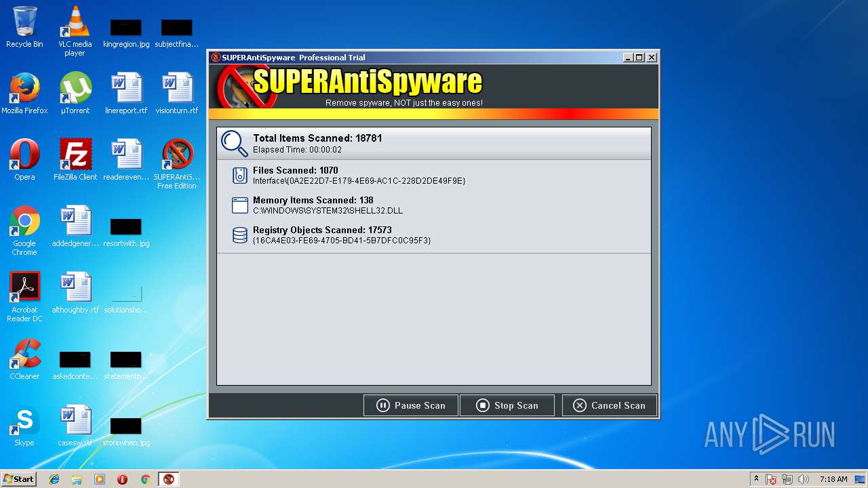Open the Google Chrome desktop shortcut
The image size is (868, 488).
[x=24, y=230]
